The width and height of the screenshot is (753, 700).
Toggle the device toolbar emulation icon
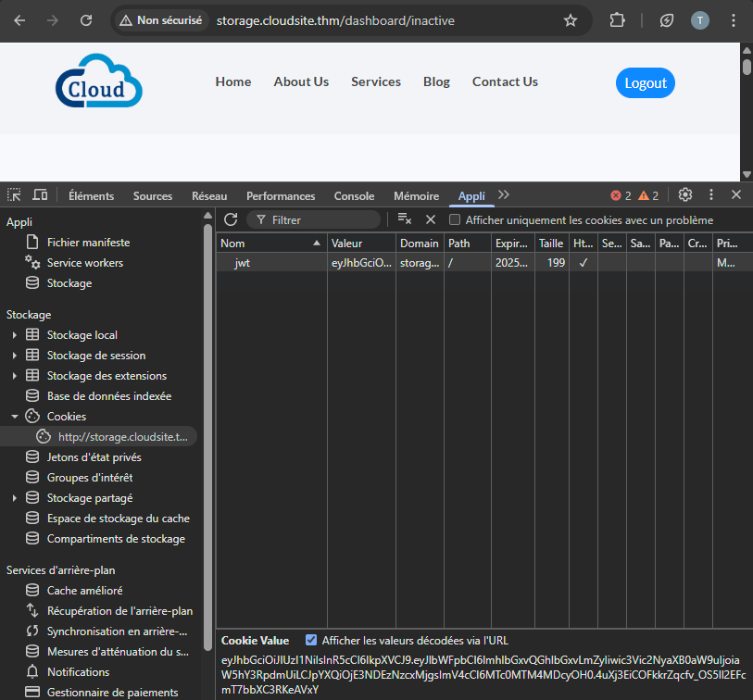point(40,195)
